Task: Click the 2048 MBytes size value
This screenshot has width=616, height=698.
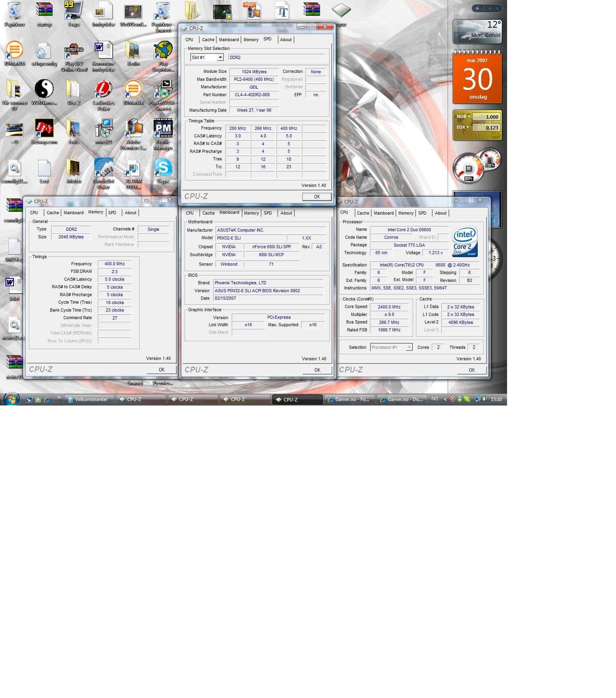Action: coord(71,237)
